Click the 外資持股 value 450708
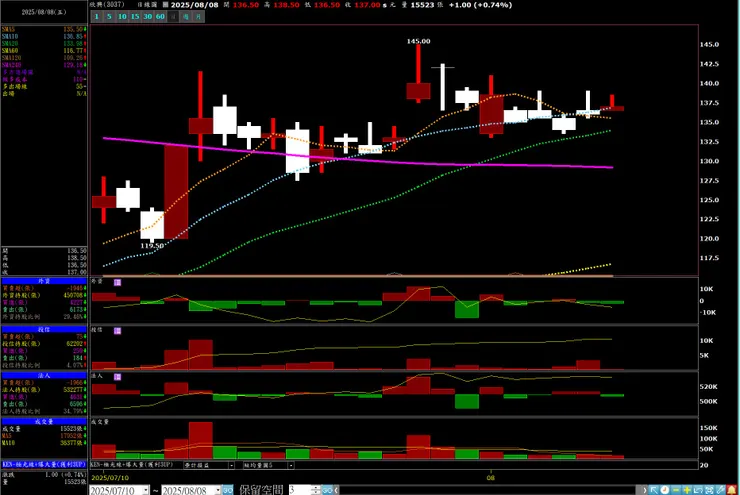The height and width of the screenshot is (495, 740). click(74, 295)
